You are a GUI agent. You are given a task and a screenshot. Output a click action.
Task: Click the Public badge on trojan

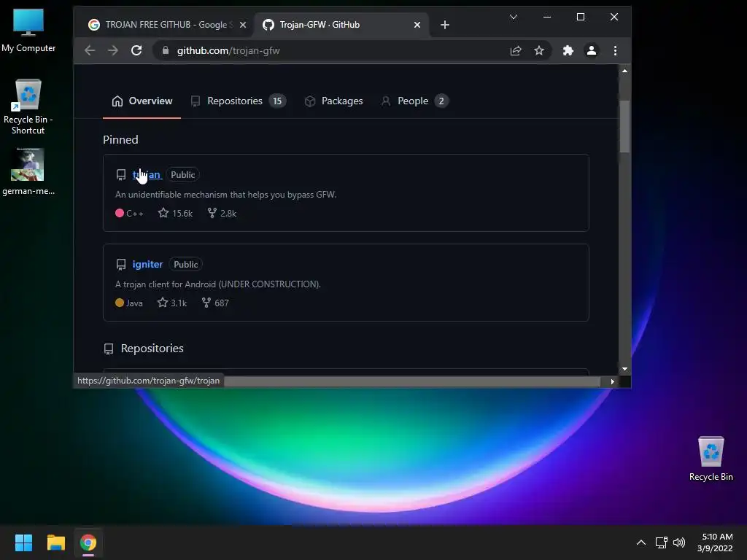[183, 175]
